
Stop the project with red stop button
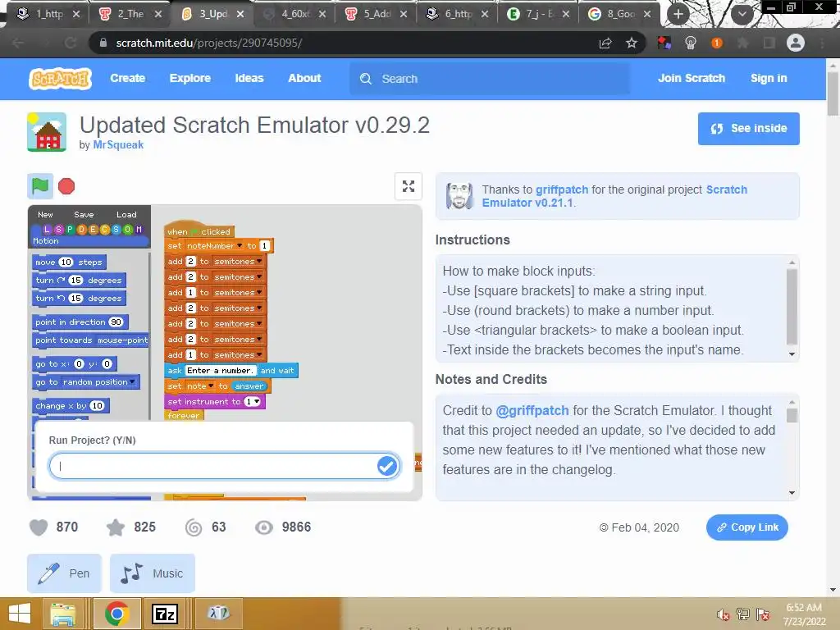66,186
